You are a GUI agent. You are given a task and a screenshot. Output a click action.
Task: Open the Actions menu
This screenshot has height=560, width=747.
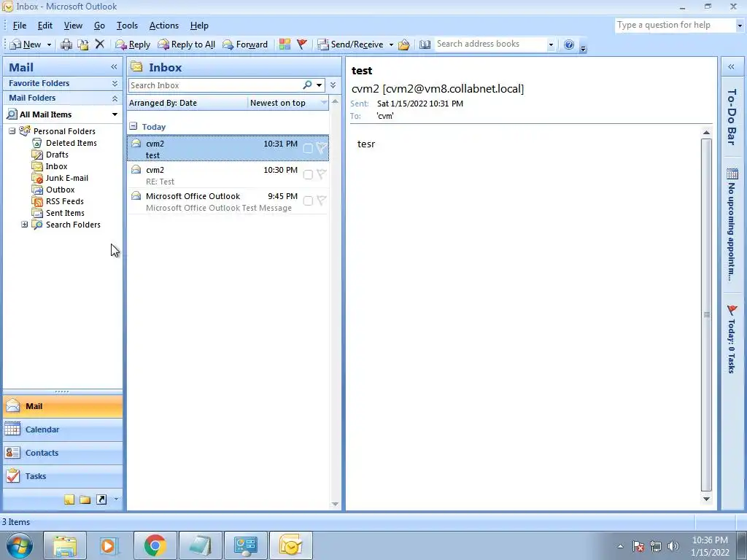tap(164, 26)
